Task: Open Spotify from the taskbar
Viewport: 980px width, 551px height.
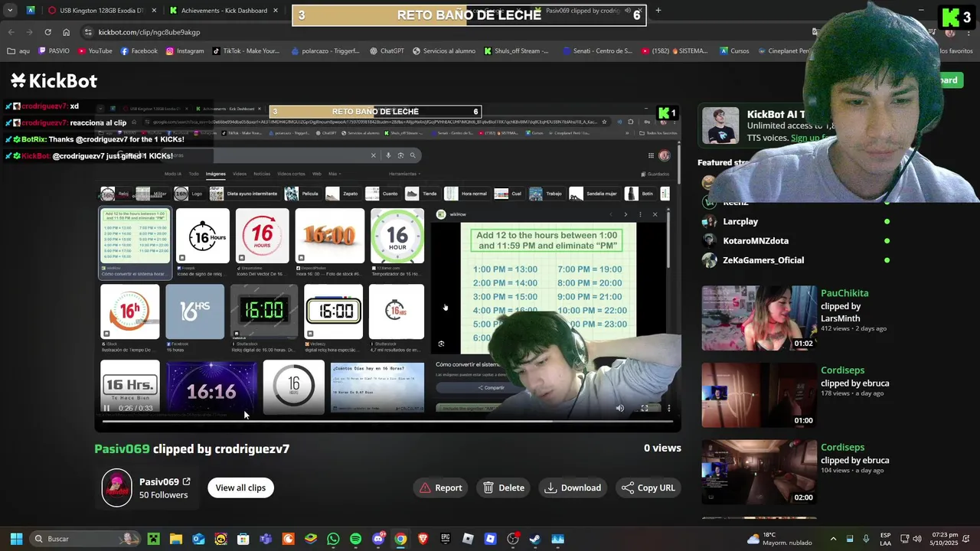Action: pyautogui.click(x=355, y=539)
